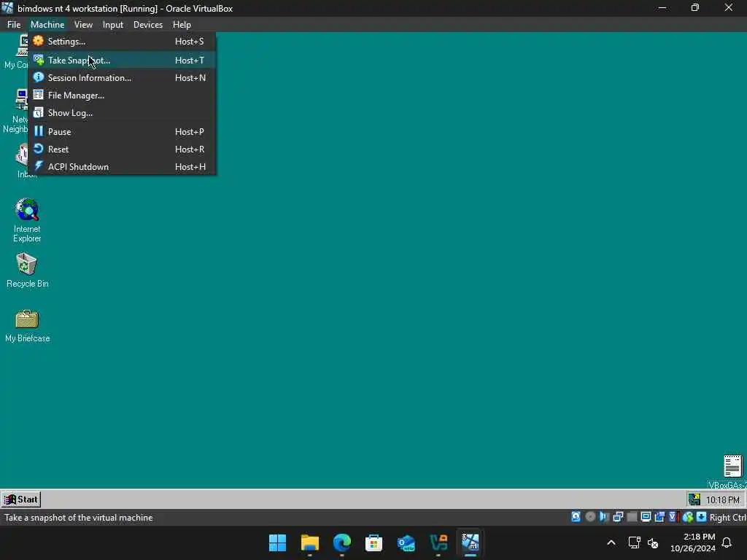Click the muted volume tray icon
Viewport: 747px width, 560px height.
coord(653,542)
